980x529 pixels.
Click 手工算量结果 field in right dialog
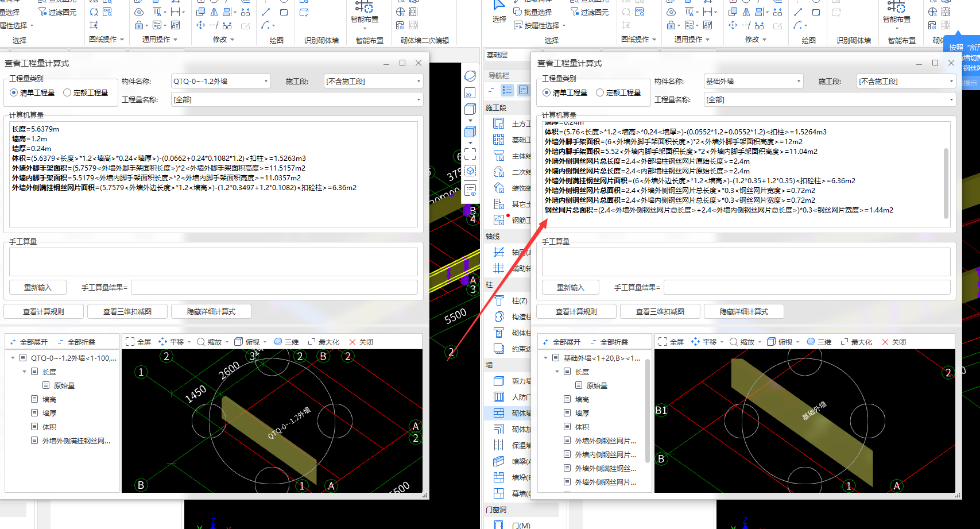pyautogui.click(x=806, y=287)
